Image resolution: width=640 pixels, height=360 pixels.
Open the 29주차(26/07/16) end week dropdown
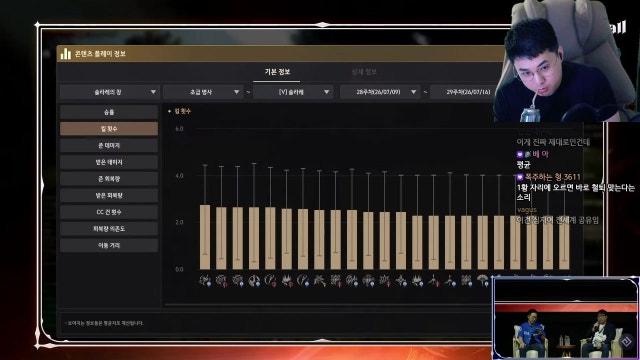click(461, 92)
